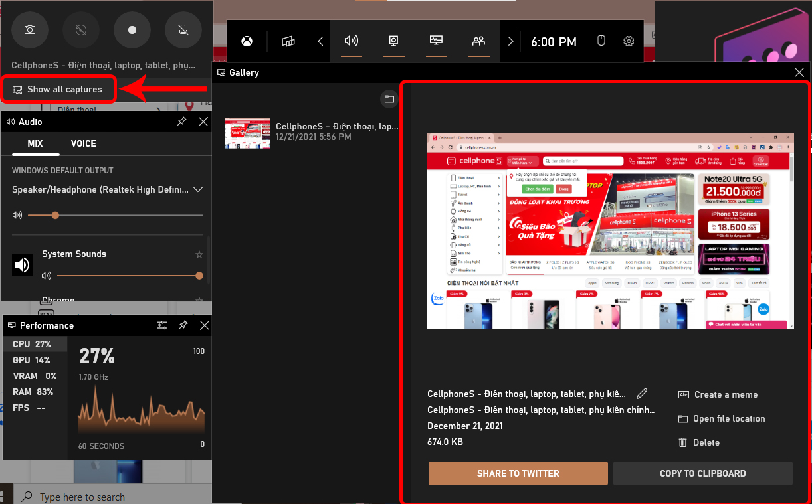
Task: Switch to the MIX tab
Action: click(x=35, y=143)
